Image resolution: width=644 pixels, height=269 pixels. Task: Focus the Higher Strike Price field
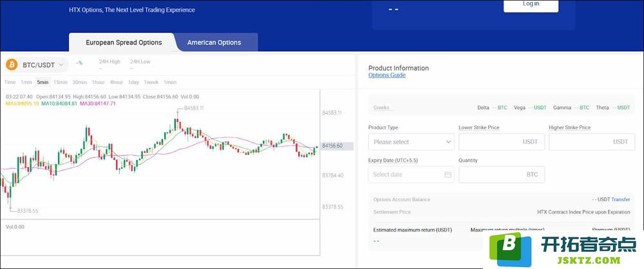coord(592,142)
